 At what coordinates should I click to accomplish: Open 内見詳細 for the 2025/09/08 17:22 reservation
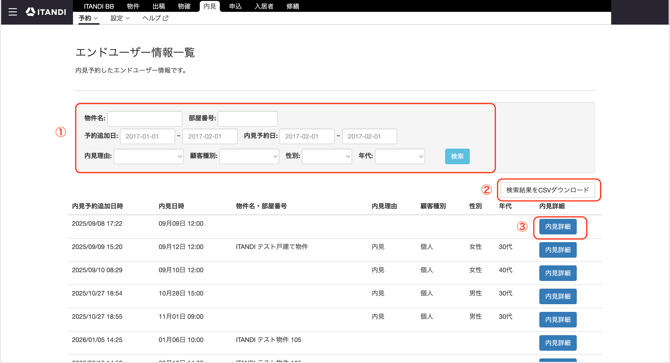click(558, 227)
